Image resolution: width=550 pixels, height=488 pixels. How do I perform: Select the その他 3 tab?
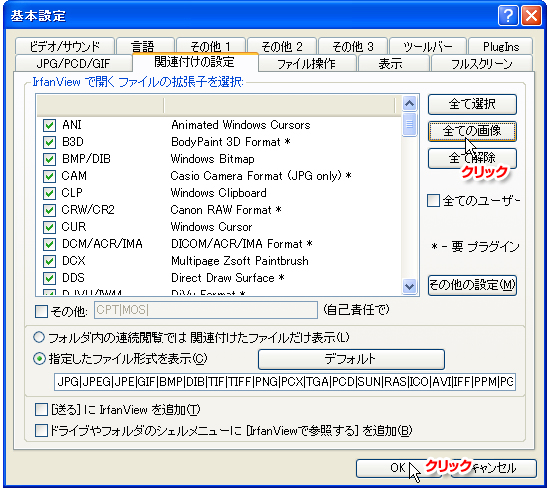click(x=353, y=46)
